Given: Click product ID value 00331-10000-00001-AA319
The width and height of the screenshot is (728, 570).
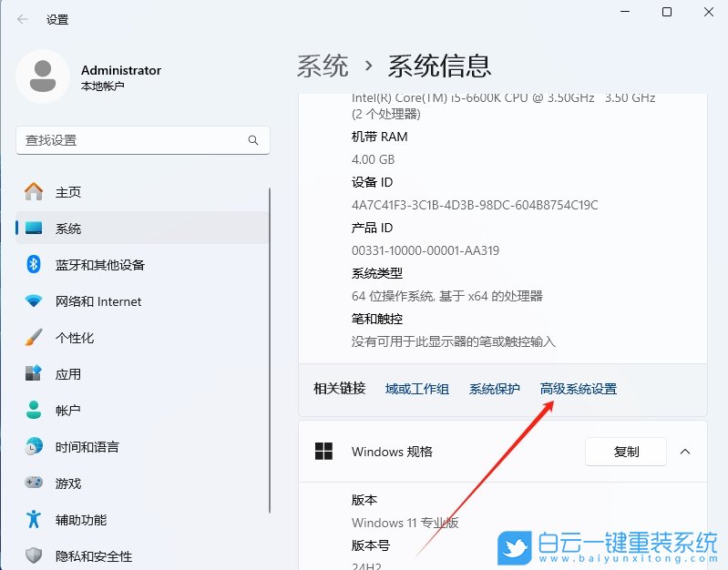Looking at the screenshot, I should point(426,250).
